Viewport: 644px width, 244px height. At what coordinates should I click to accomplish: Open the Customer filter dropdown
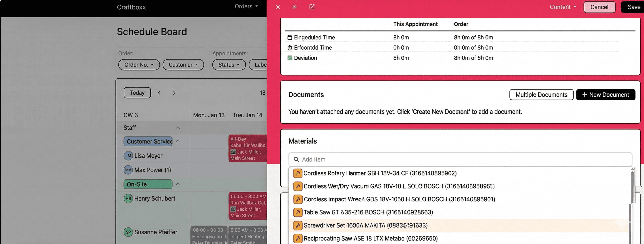coord(183,65)
